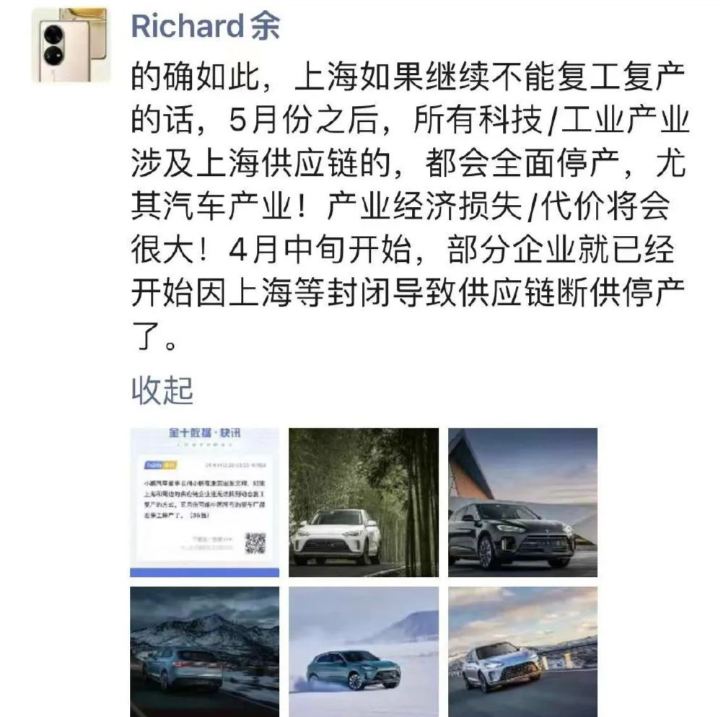Image resolution: width=728 pixels, height=717 pixels.
Task: Click the 金十数据·快讯 header in first thumbnail
Action: coord(205,433)
